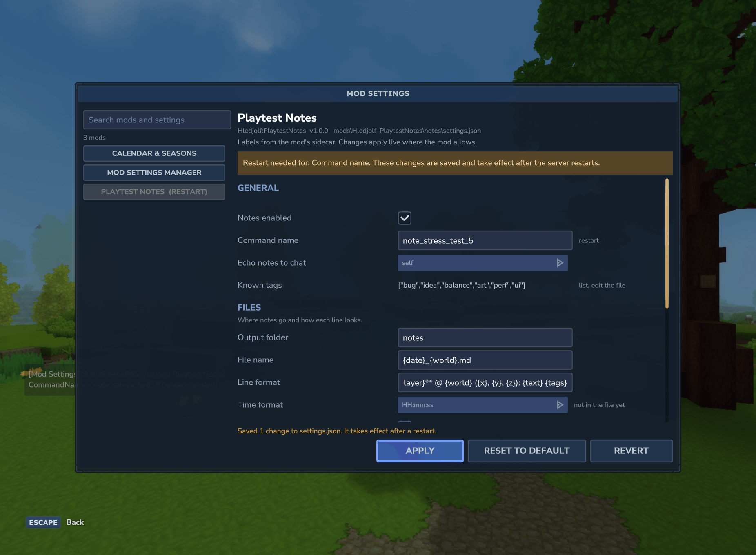This screenshot has height=555, width=756.
Task: Edit the Line format field
Action: point(485,382)
